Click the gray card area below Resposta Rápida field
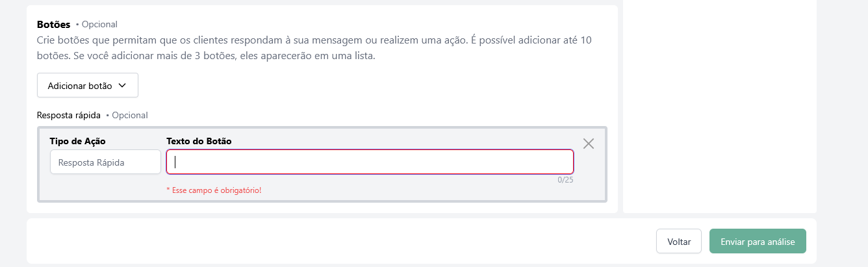The width and height of the screenshot is (868, 267). click(105, 187)
